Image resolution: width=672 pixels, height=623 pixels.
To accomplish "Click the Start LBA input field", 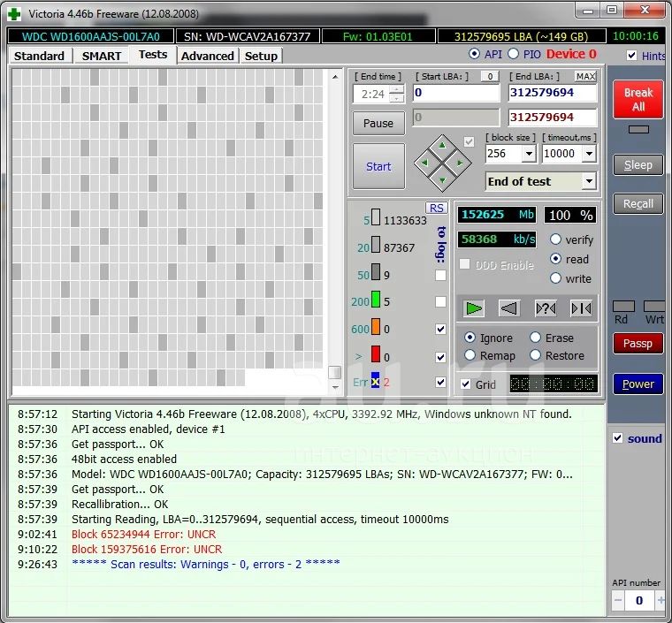I will (x=456, y=93).
